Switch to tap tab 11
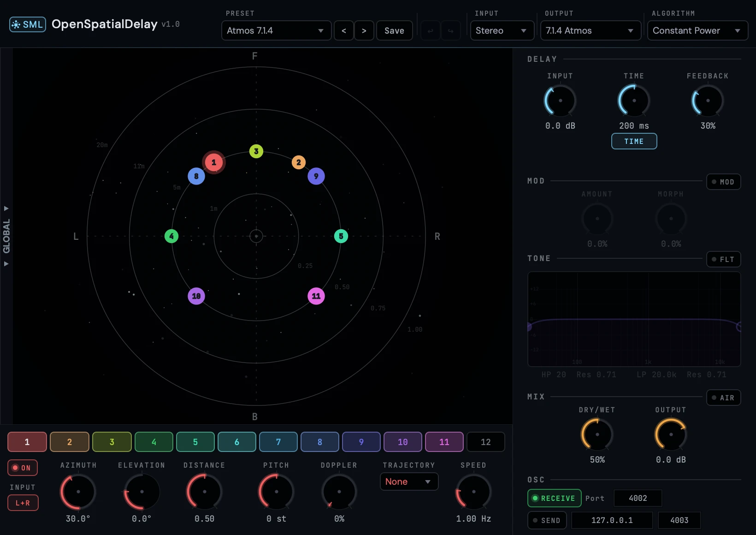756x535 pixels. tap(444, 442)
